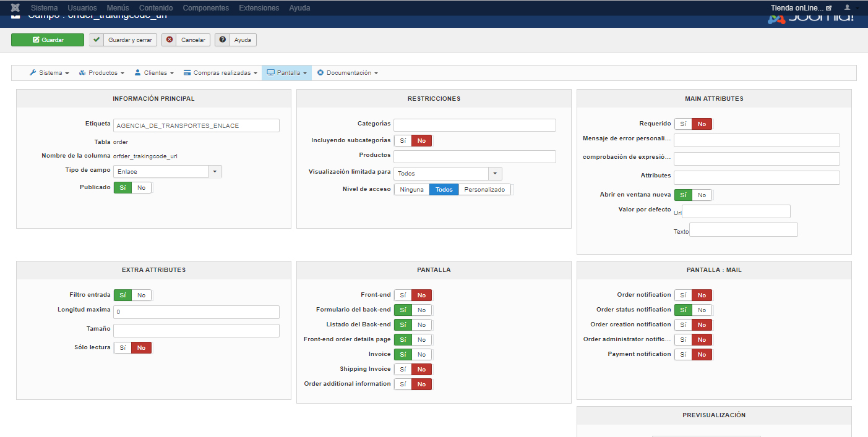Screen dimensions: 868x437
Task: Expand the Pantalla submenu dropdown
Action: point(286,73)
